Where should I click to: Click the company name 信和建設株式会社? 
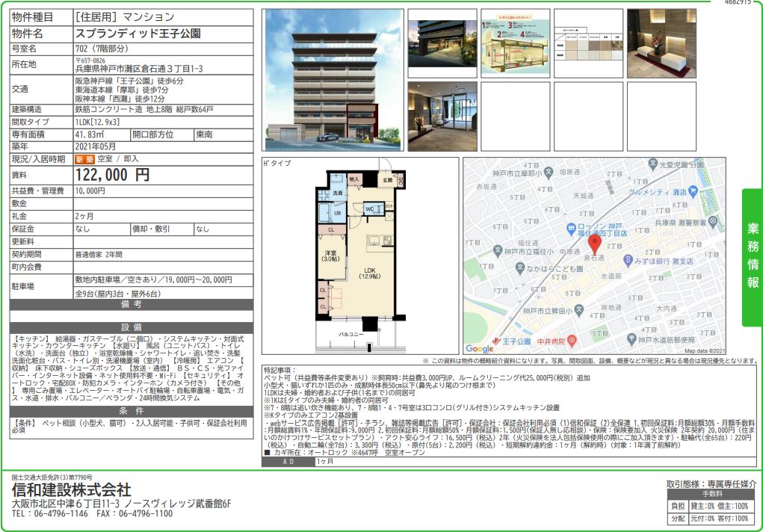(72, 489)
